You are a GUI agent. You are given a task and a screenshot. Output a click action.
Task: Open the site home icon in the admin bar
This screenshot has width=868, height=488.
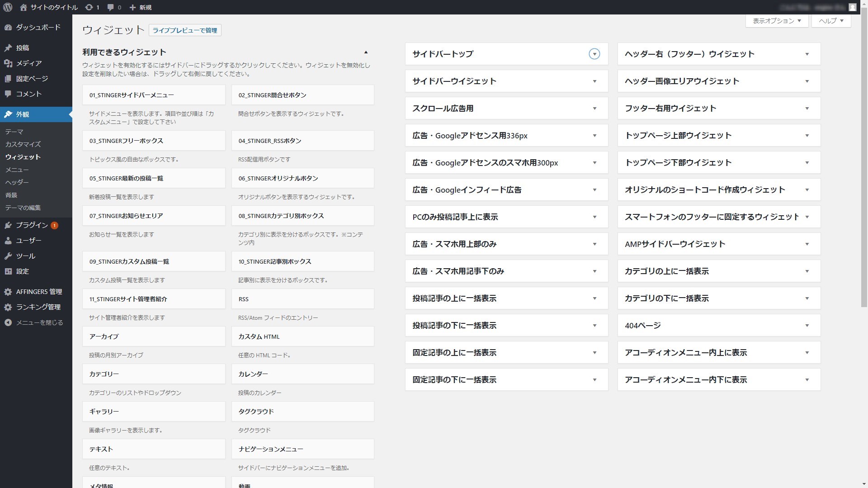click(24, 7)
